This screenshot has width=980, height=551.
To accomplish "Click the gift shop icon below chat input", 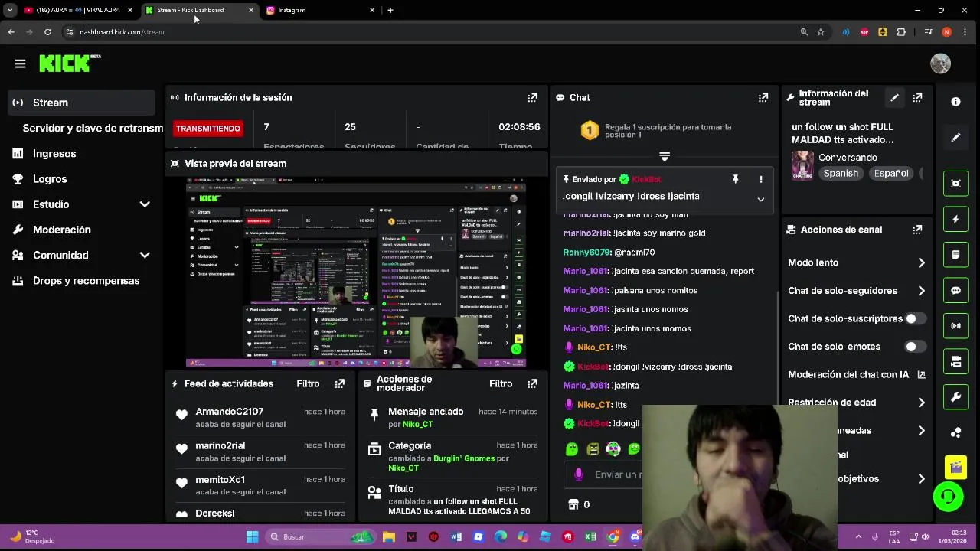I will [x=573, y=504].
